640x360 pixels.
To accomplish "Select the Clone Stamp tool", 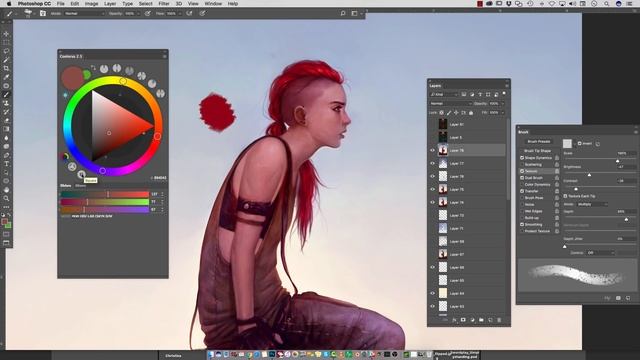I will pos(6,103).
